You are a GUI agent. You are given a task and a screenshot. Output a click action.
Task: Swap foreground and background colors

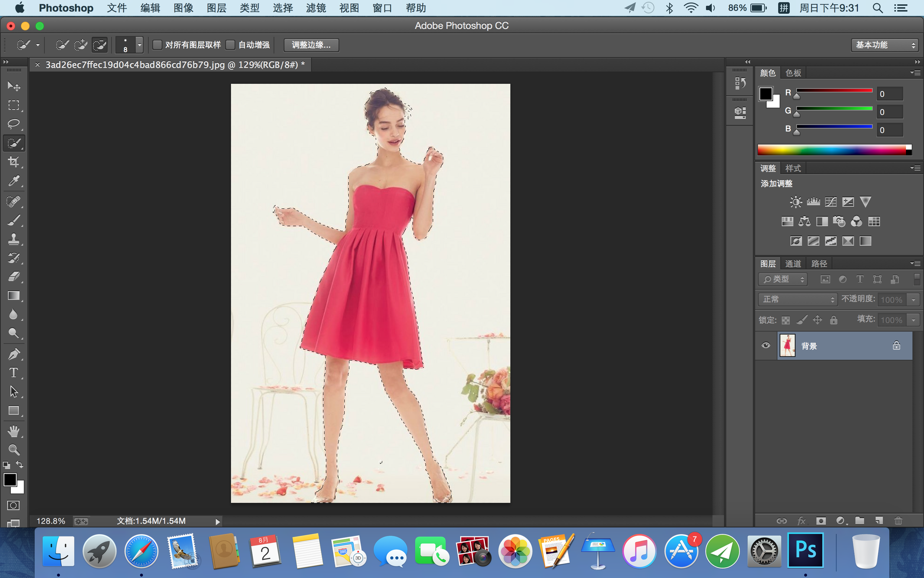[20, 465]
